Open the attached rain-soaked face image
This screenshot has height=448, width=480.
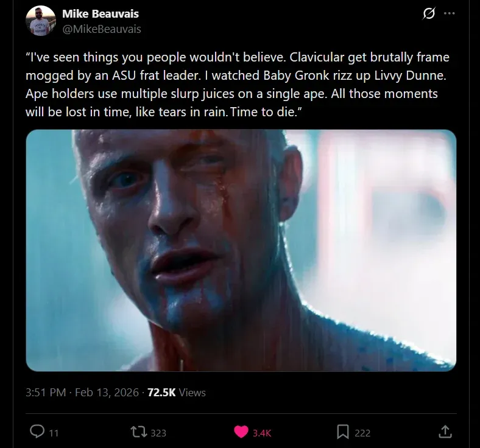click(241, 250)
